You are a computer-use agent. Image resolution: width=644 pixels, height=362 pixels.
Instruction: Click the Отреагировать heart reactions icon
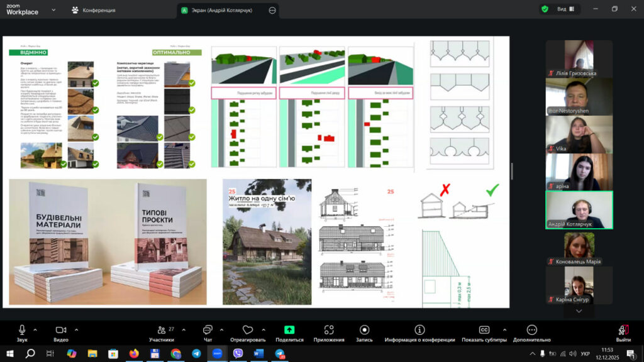248,331
